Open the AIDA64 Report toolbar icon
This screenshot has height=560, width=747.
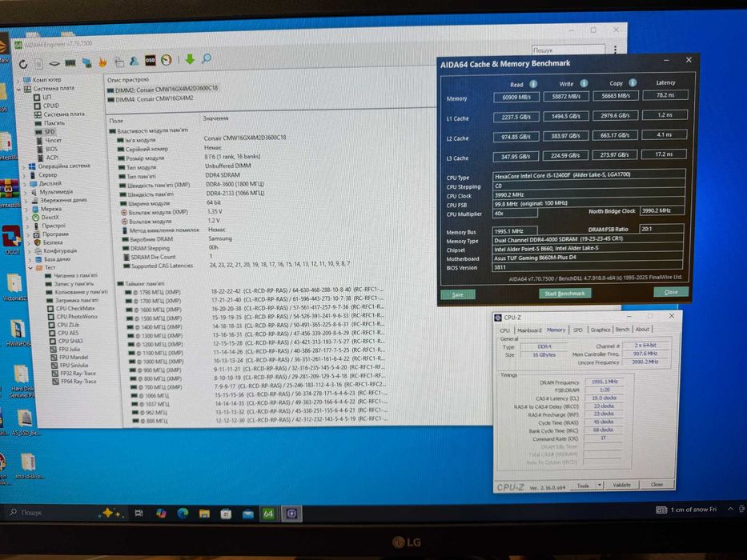[38, 63]
